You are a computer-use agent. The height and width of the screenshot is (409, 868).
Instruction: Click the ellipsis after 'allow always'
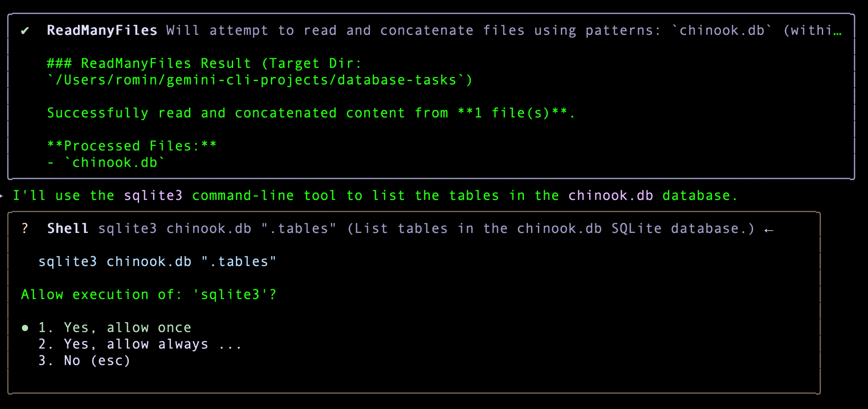[x=230, y=344]
